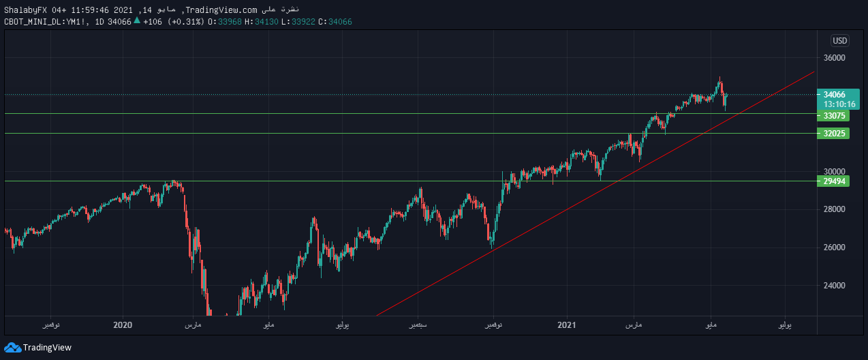Click the 33075 price level label
The height and width of the screenshot is (360, 868).
point(834,116)
